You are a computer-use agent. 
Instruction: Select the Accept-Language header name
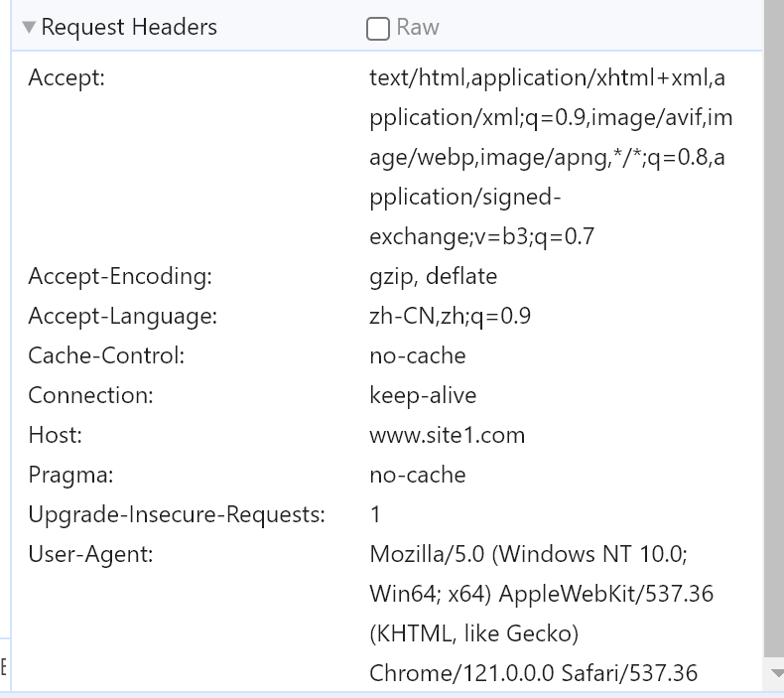[122, 316]
